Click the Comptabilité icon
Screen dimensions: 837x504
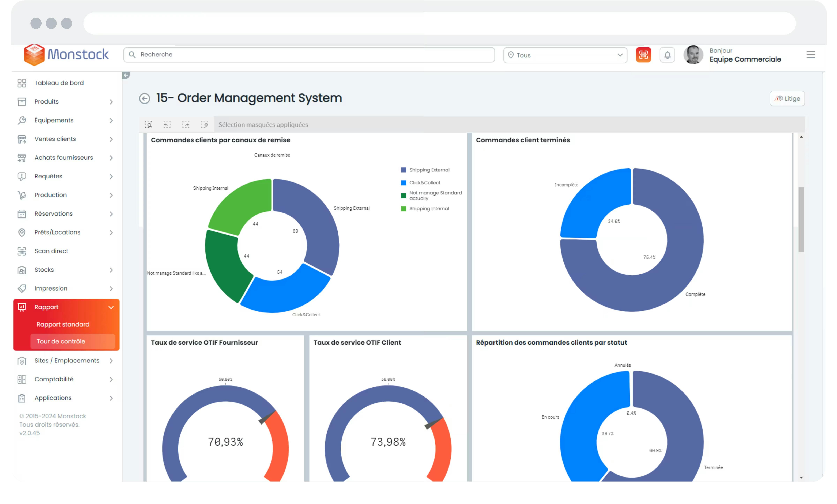22,379
